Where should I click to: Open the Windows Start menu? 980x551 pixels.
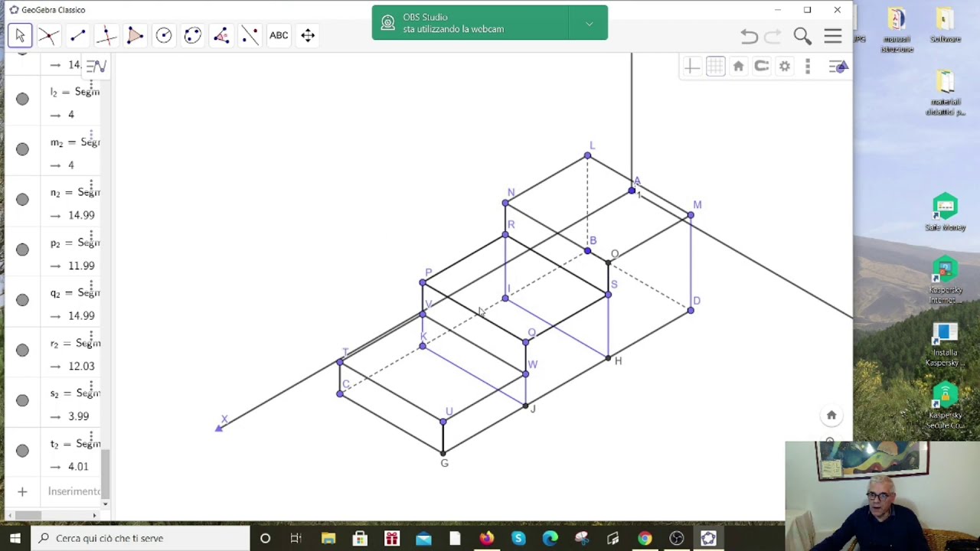pyautogui.click(x=15, y=538)
